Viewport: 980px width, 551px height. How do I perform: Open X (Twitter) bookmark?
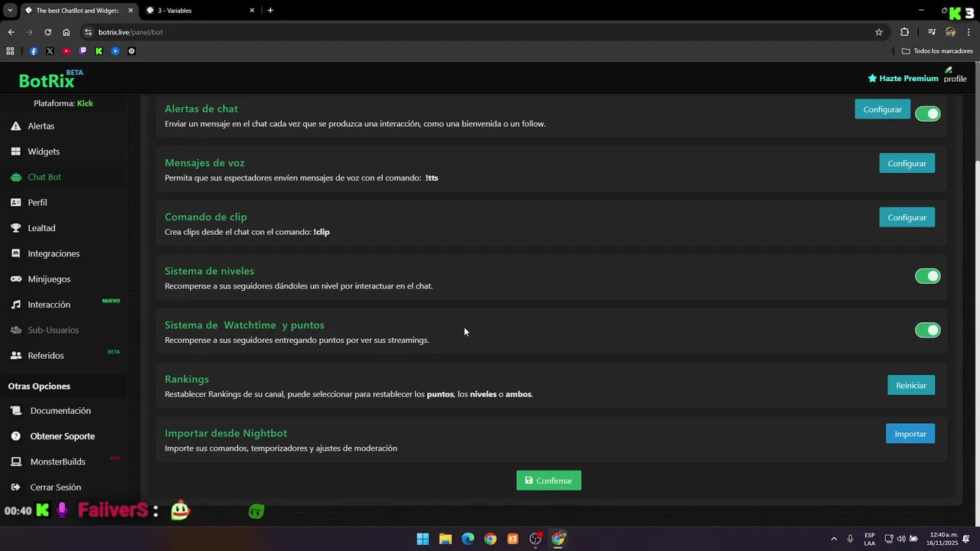point(50,51)
